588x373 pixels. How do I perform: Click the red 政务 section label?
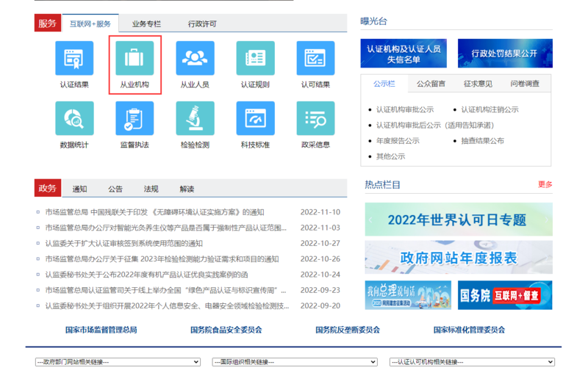(x=48, y=188)
